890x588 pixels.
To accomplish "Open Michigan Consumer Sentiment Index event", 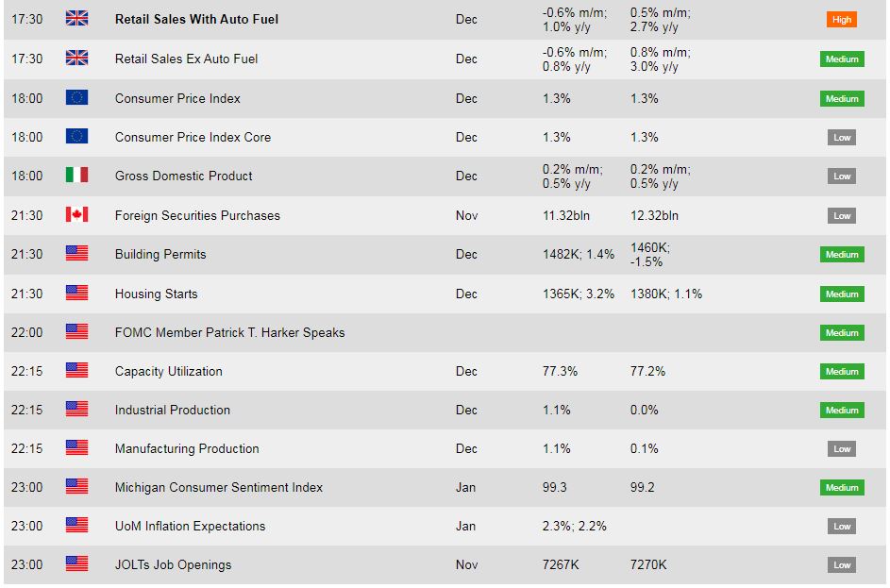I will [x=219, y=487].
